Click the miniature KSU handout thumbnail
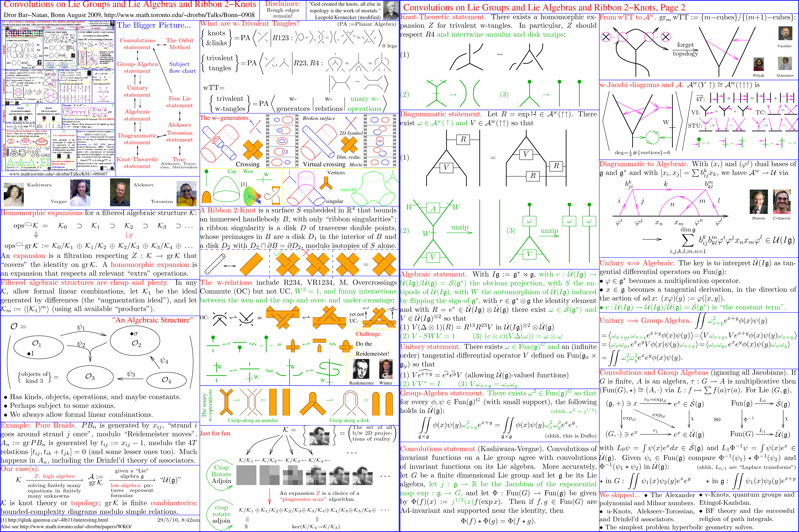 58,96
